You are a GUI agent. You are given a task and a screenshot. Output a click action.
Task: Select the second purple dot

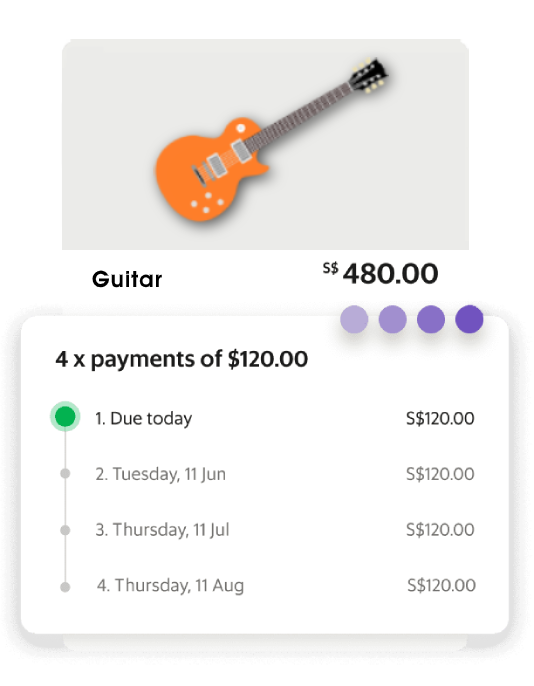392,319
